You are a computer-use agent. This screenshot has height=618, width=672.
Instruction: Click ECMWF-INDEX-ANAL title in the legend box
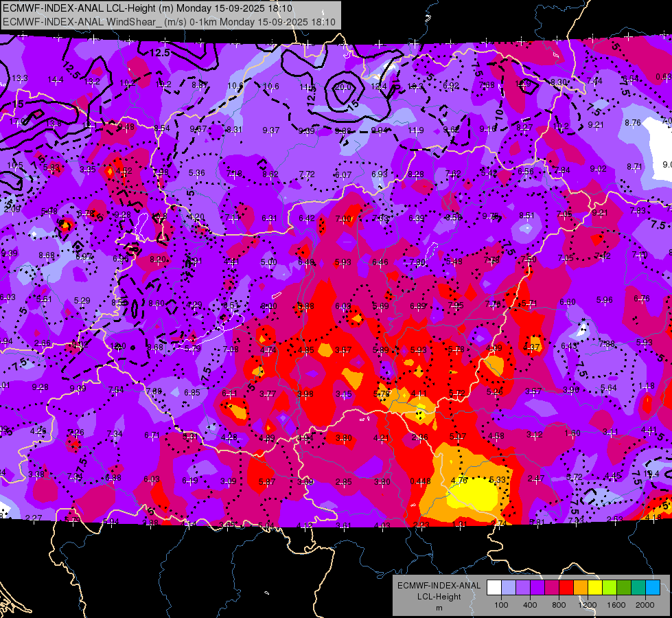click(x=439, y=586)
